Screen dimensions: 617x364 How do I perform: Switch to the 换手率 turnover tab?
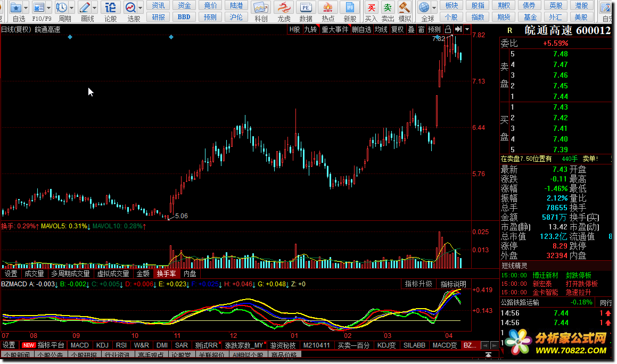tap(167, 274)
